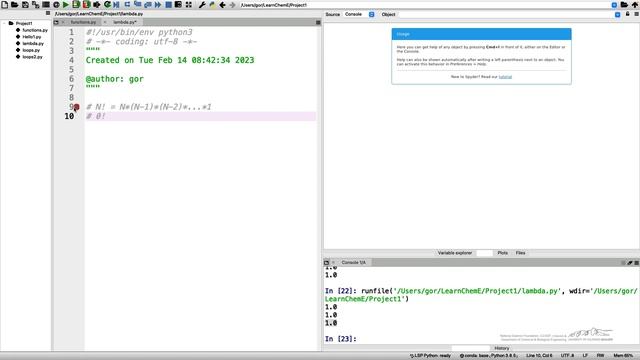Click the LF line ending status
Viewport: 640px width, 360px height.
coord(585,356)
